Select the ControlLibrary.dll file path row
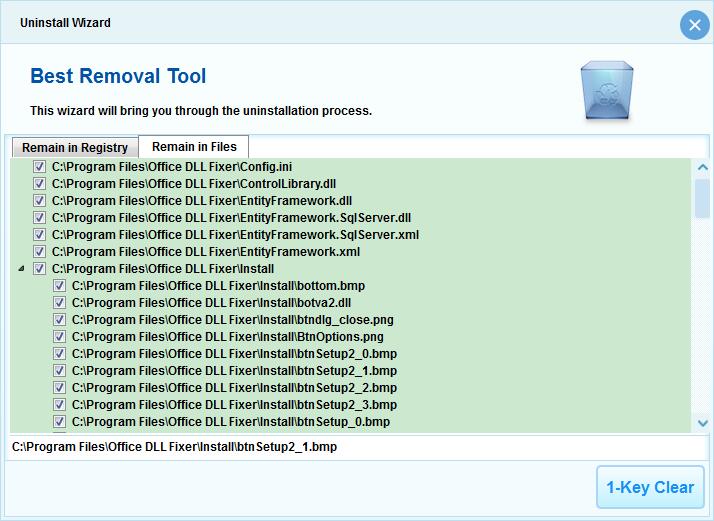 [x=194, y=184]
